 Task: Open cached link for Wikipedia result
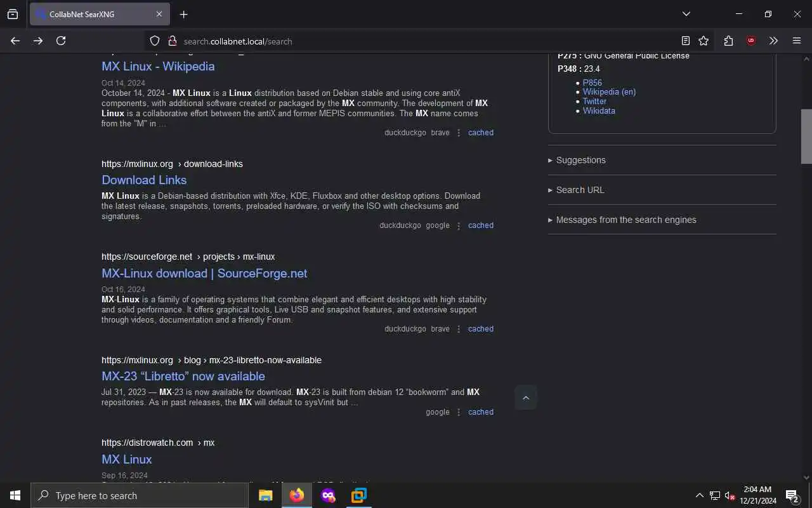point(481,133)
